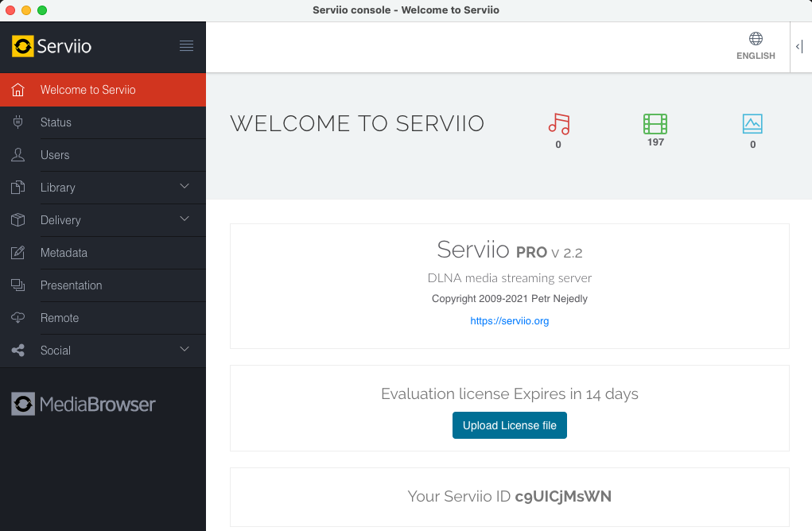The width and height of the screenshot is (812, 531).
Task: Click the person icon next to Users
Action: pyautogui.click(x=18, y=155)
